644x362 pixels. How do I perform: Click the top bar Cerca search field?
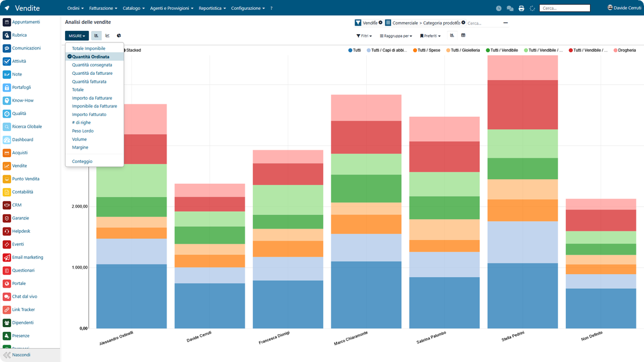click(565, 8)
